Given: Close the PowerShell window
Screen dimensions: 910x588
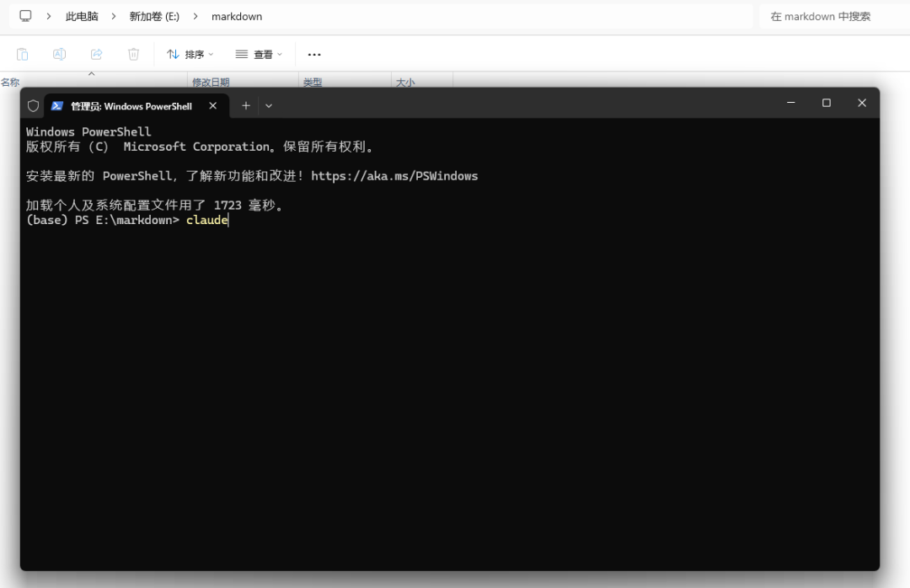Looking at the screenshot, I should (862, 103).
